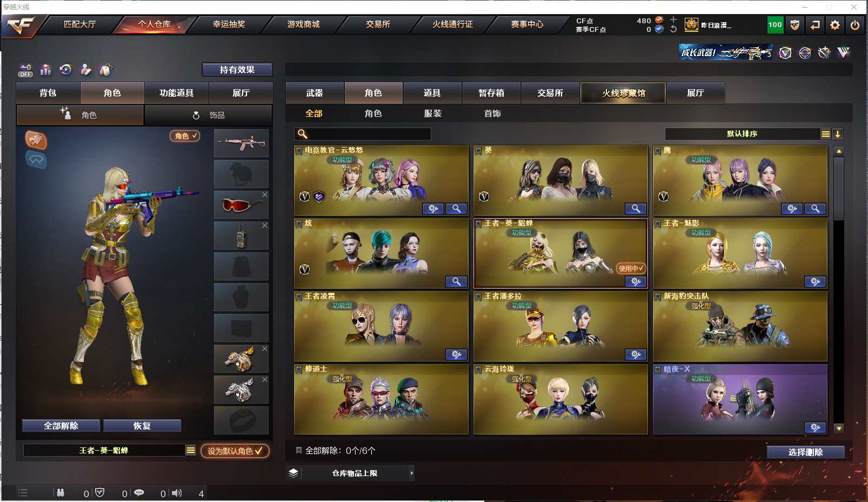This screenshot has width=868, height=502.
Task: Click the statistics bar chart icon
Action: [45, 70]
